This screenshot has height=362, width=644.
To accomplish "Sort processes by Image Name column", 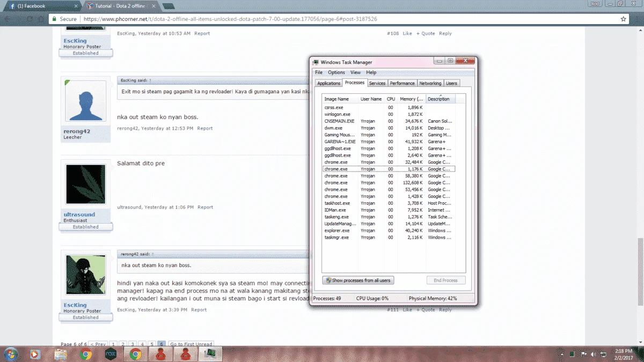I will pyautogui.click(x=340, y=99).
